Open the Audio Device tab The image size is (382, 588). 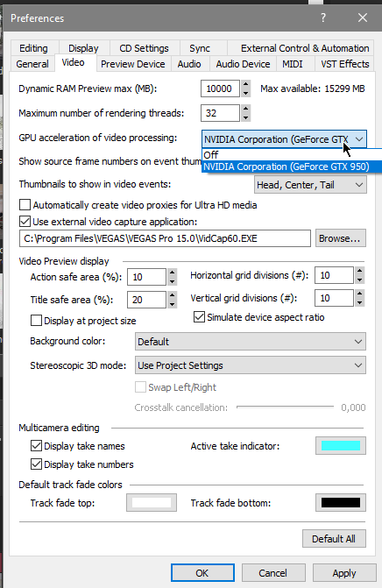click(243, 64)
